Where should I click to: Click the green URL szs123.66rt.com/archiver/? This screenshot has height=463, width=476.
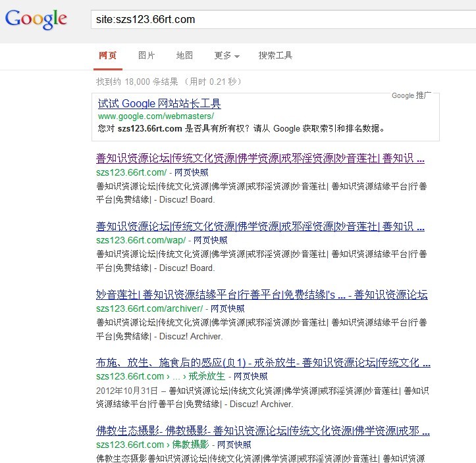149,308
